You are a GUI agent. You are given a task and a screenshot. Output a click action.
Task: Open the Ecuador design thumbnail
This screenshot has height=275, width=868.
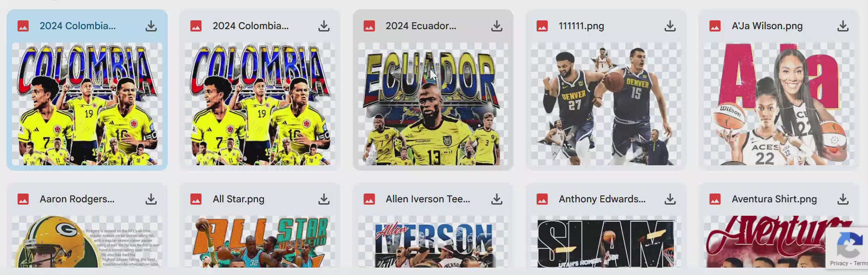coord(433,104)
